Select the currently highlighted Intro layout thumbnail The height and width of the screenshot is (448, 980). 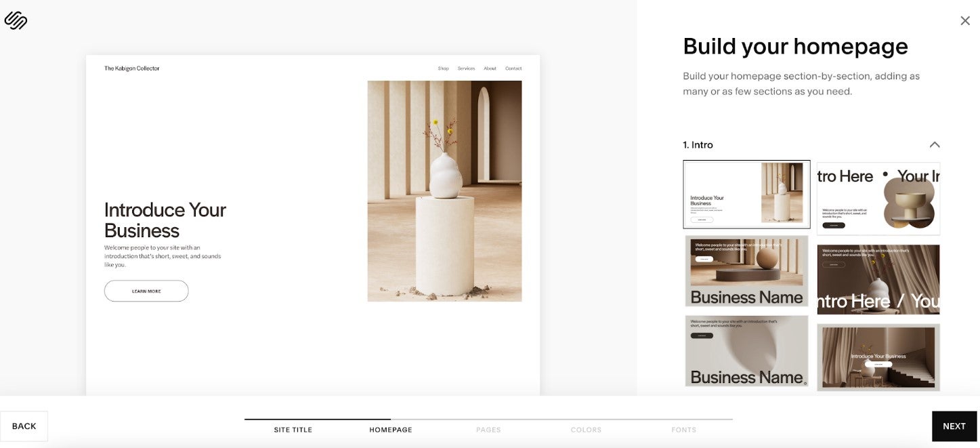coord(746,194)
